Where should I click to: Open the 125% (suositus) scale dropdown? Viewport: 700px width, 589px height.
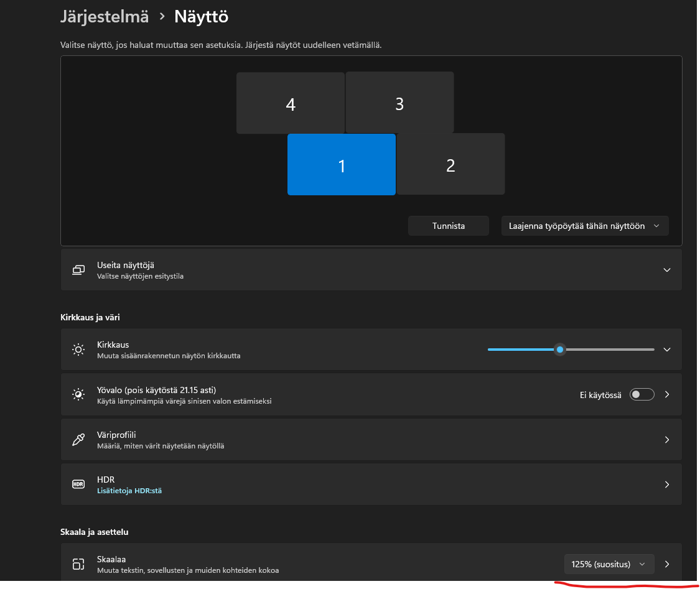pyautogui.click(x=609, y=564)
